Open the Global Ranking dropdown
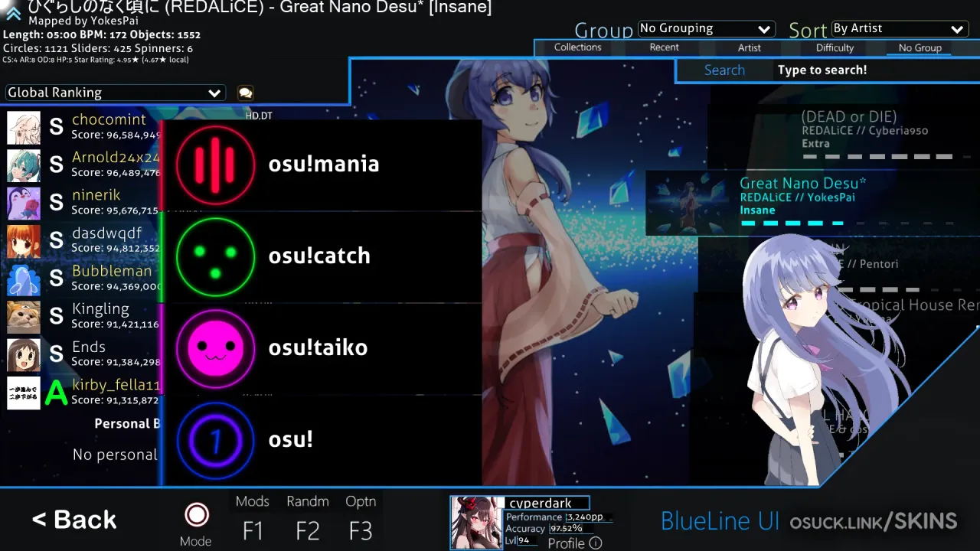 click(116, 93)
